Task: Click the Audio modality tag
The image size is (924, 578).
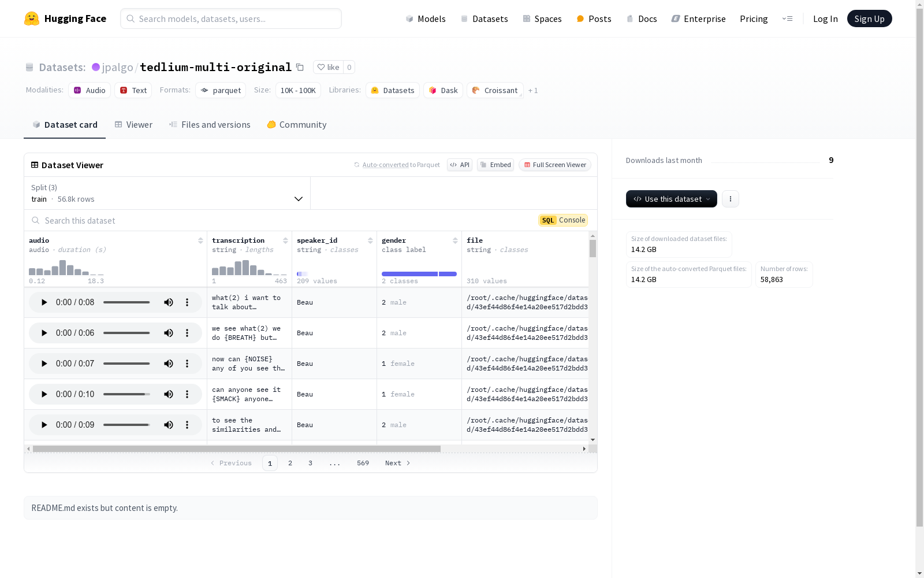Action: 90,90
